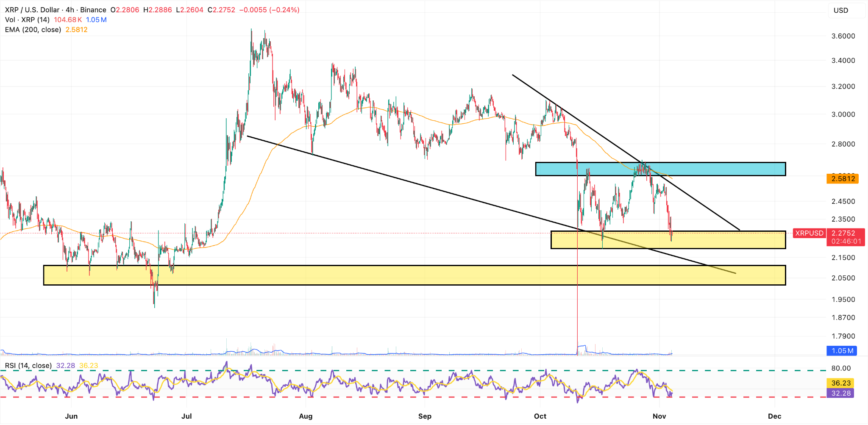Click the cyan resistance zone rectangle
The height and width of the screenshot is (425, 868).
click(721, 169)
